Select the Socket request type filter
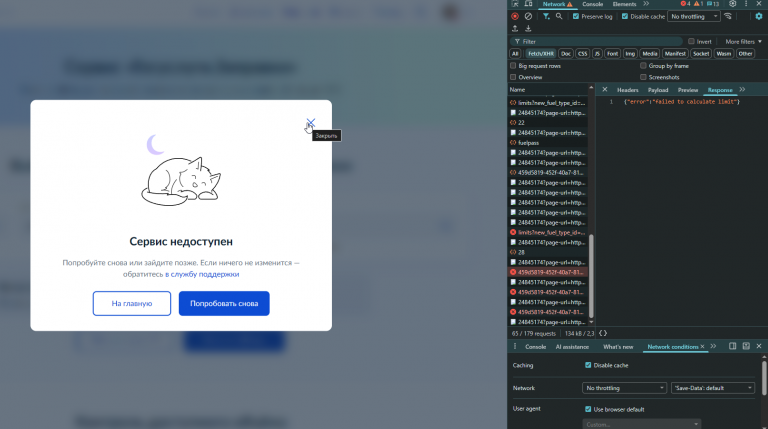768x429 pixels. tap(701, 54)
